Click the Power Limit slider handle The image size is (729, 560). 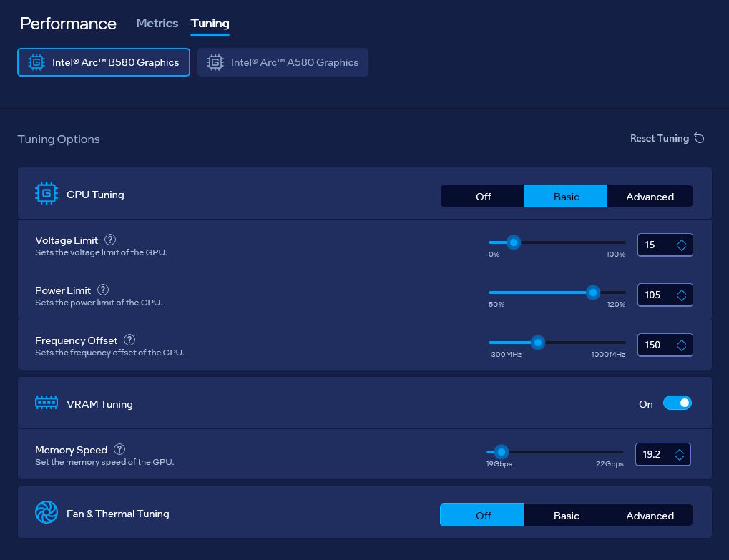593,293
